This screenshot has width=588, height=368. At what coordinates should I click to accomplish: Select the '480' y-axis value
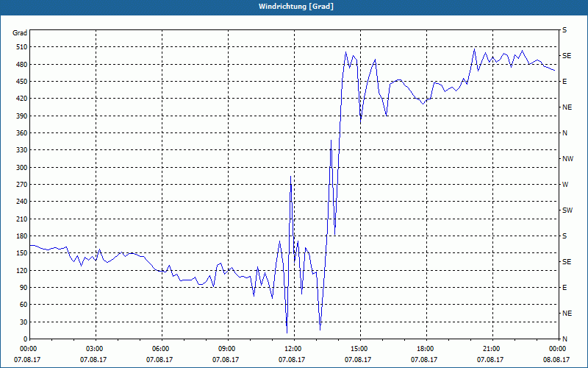pos(21,64)
